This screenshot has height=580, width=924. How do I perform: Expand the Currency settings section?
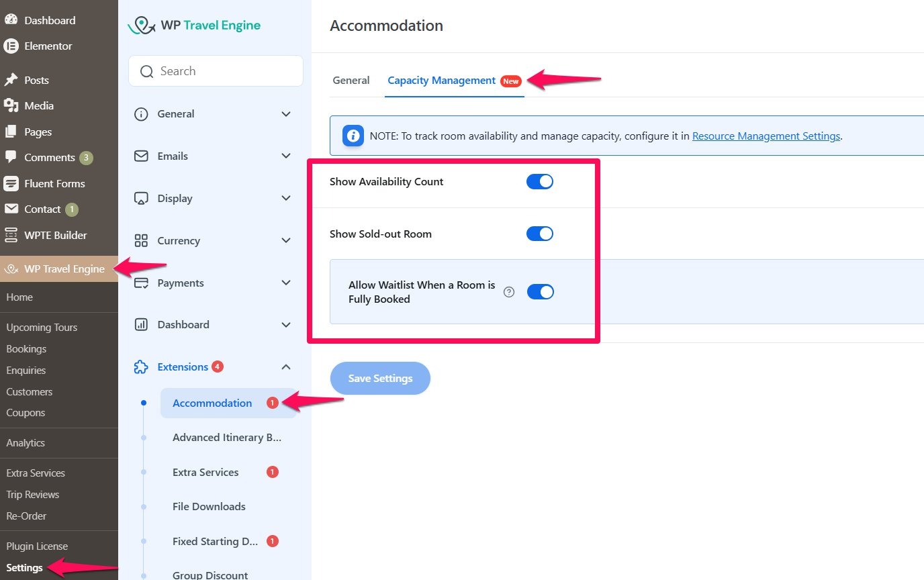pyautogui.click(x=286, y=240)
